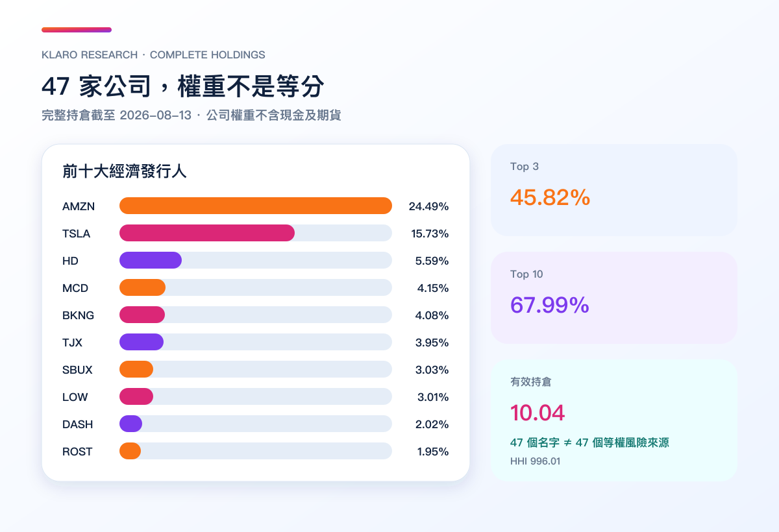Image resolution: width=779 pixels, height=532 pixels.
Task: Click the 4.08% value
Action: 433,315
